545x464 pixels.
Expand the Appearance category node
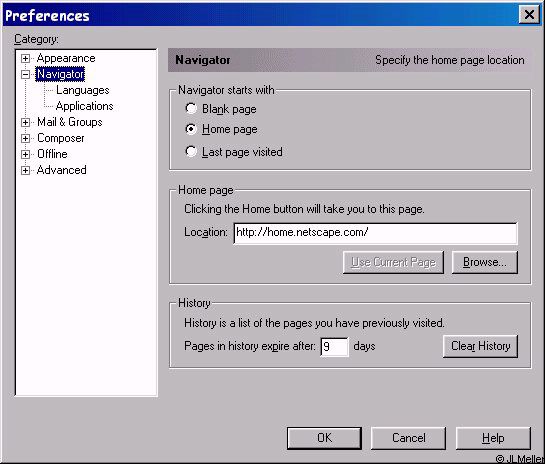click(x=25, y=58)
